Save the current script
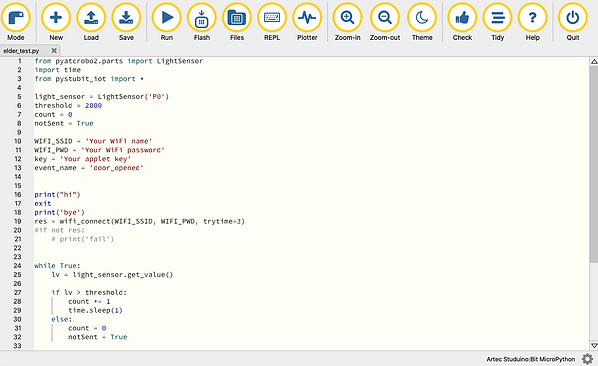 pos(126,22)
